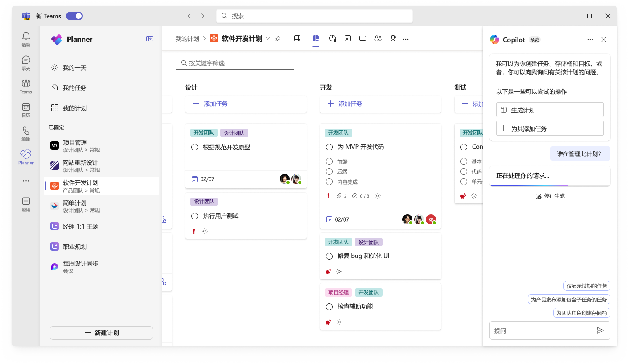629x364 pixels.
Task: Toggle the 新 Teams switch
Action: coord(74,16)
